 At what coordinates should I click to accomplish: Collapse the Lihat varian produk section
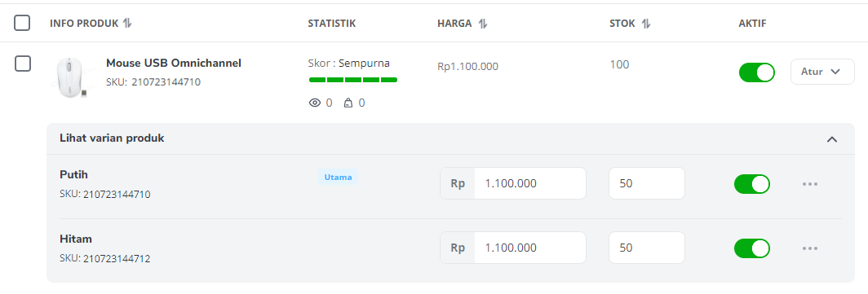[831, 139]
